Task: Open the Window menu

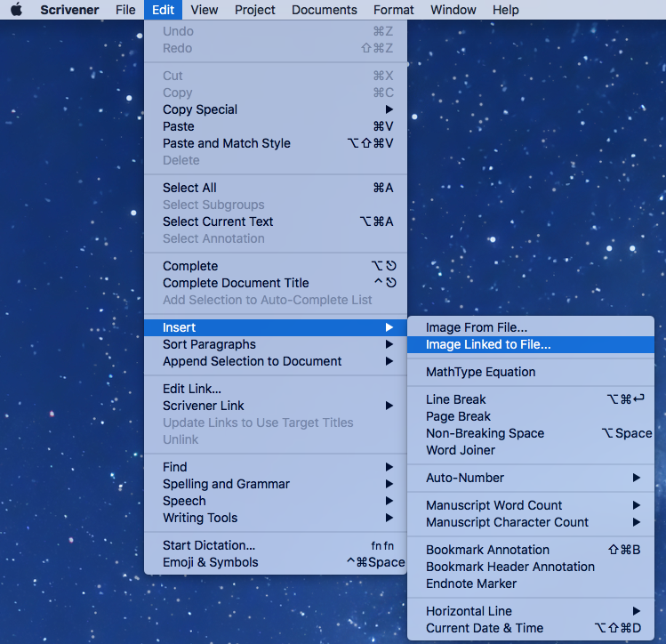Action: click(x=453, y=10)
